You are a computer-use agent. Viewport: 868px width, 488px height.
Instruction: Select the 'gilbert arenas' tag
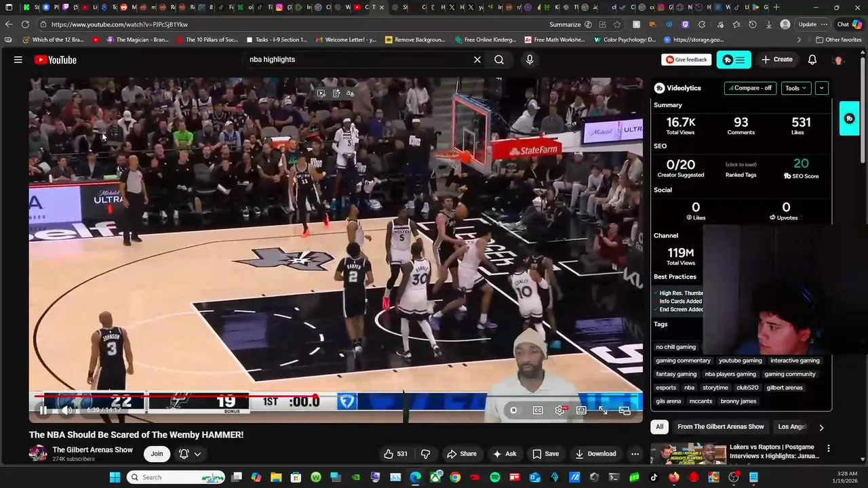coord(785,388)
